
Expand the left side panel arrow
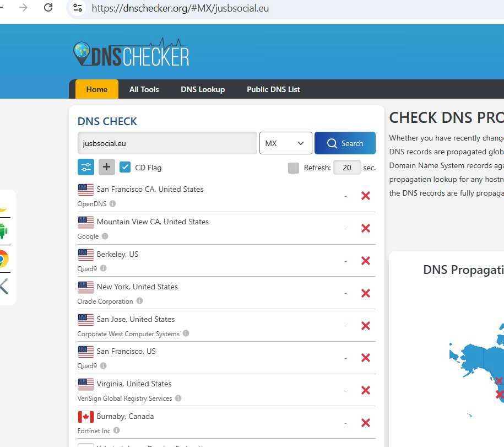(x=4, y=286)
